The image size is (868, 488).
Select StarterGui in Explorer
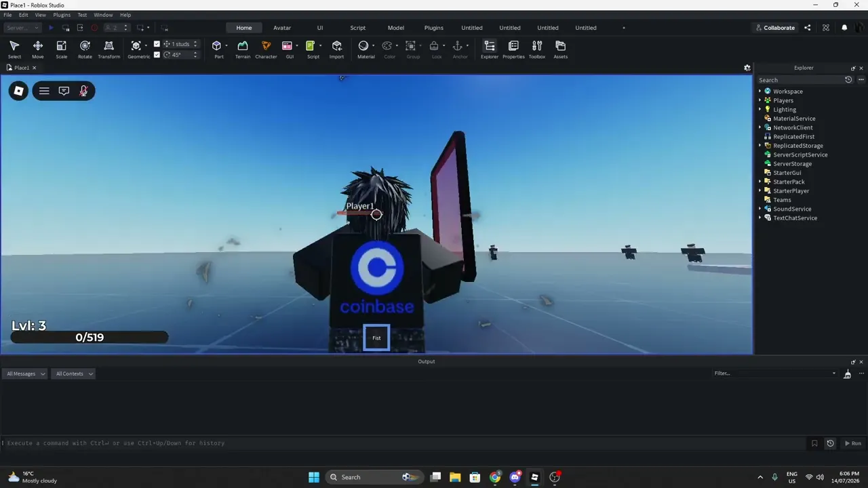coord(787,173)
